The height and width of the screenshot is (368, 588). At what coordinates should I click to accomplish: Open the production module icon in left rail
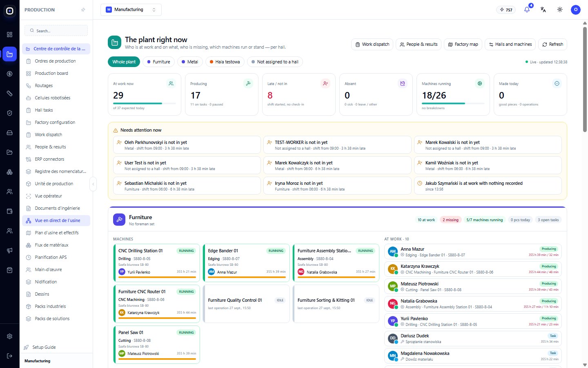click(9, 54)
